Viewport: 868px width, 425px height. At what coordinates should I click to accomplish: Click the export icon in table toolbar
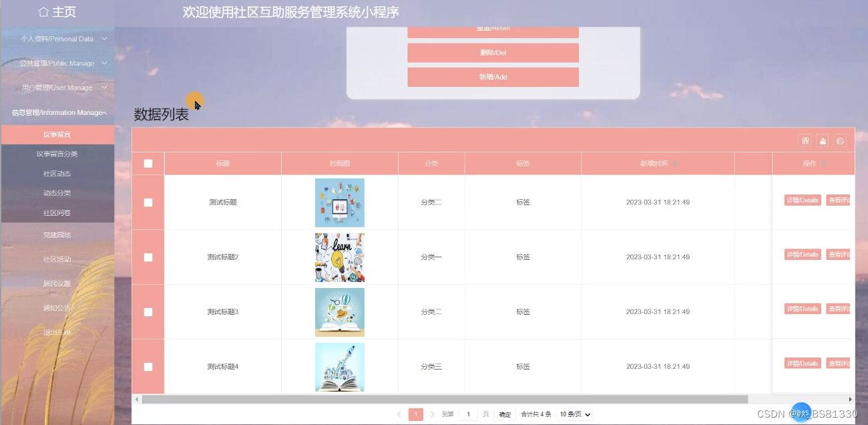point(823,140)
